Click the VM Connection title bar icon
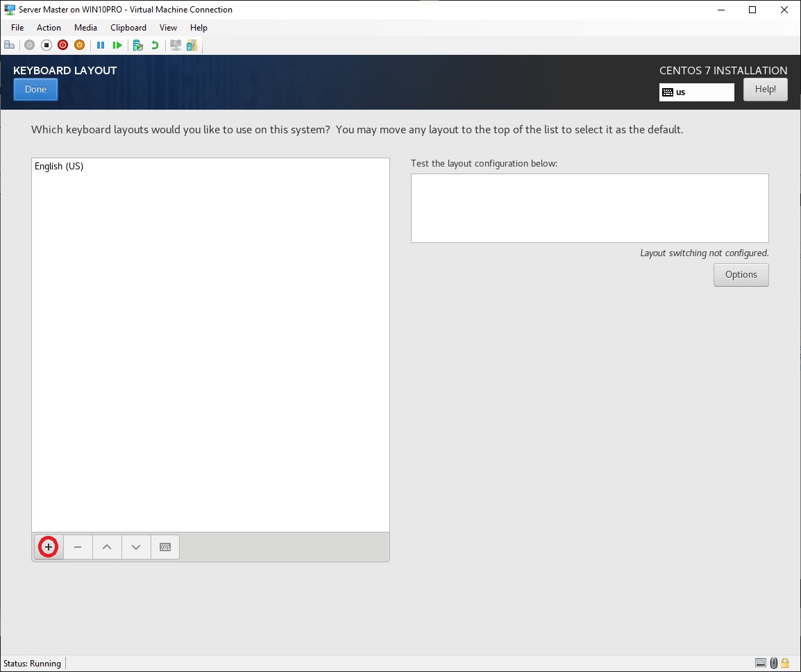The image size is (801, 672). (x=9, y=9)
